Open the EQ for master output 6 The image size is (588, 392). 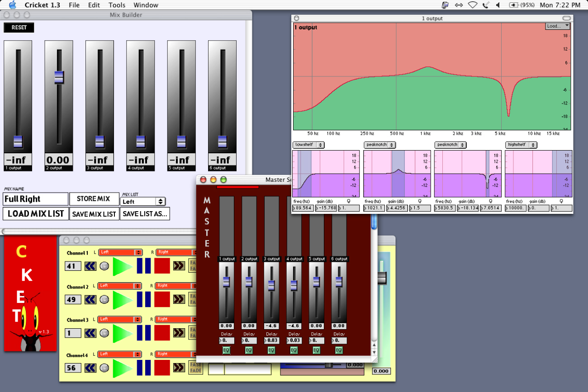(339, 350)
